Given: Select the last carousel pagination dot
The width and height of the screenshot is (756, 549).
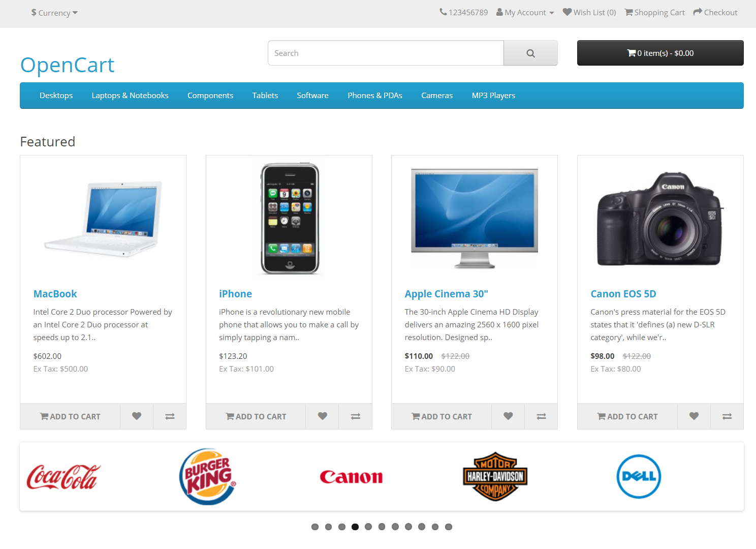Looking at the screenshot, I should pyautogui.click(x=449, y=527).
